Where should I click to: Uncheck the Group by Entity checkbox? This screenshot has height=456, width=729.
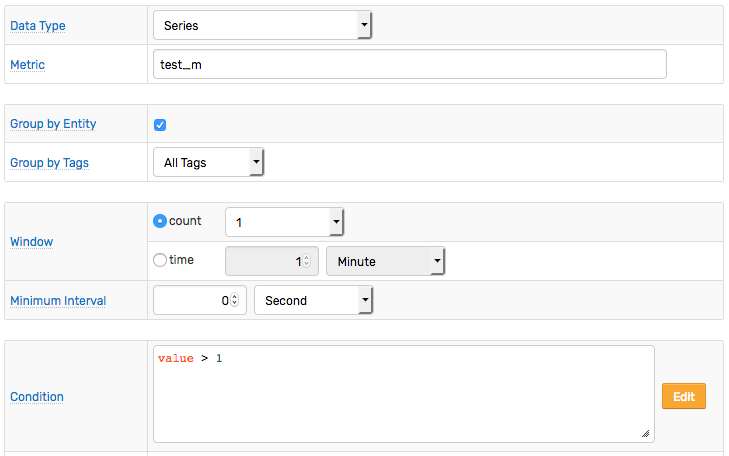[x=160, y=125]
